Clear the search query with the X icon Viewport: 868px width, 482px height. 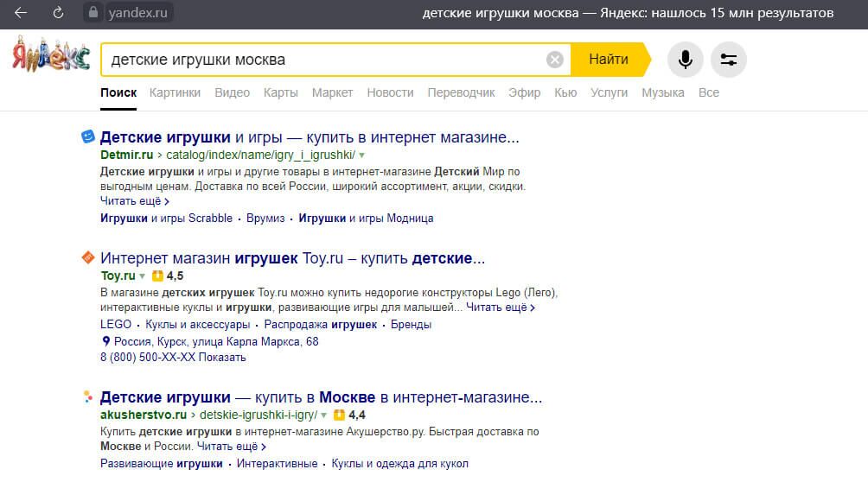(555, 60)
